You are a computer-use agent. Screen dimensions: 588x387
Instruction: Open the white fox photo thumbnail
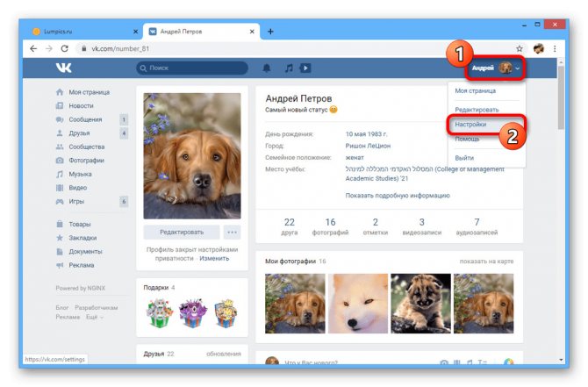[x=358, y=304]
